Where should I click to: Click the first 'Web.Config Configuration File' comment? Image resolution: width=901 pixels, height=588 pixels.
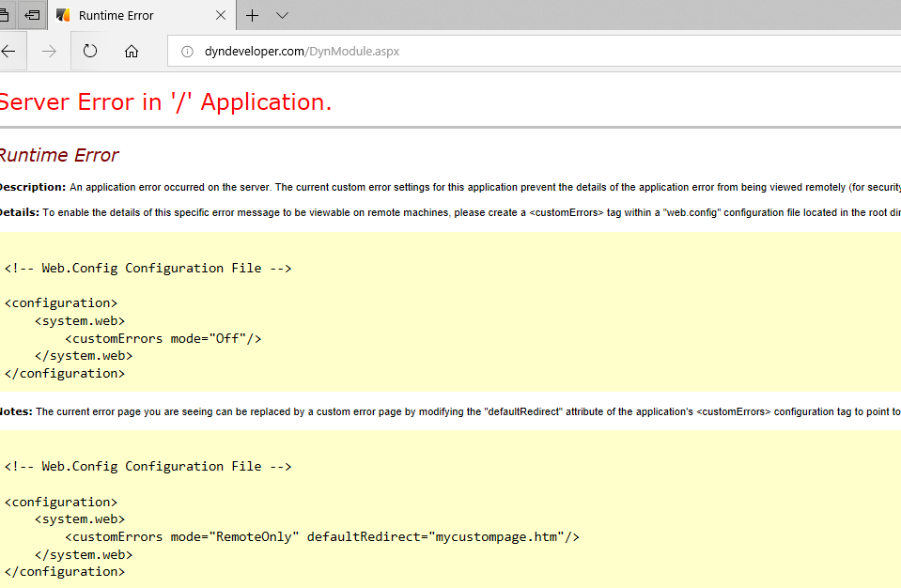click(148, 268)
